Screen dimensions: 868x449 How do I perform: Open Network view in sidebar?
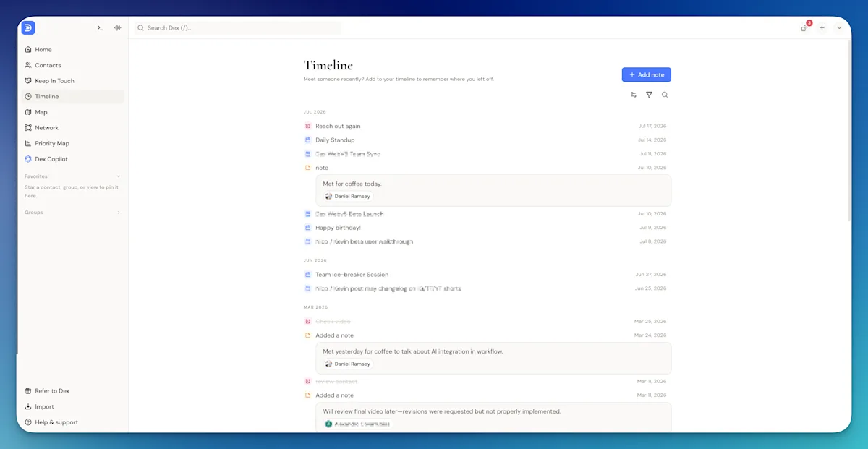click(x=72, y=127)
